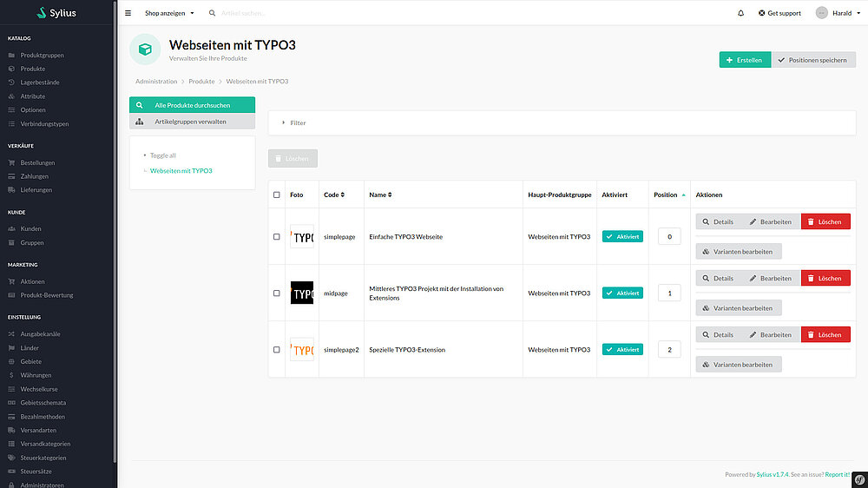Click Positionen speichern button

click(813, 60)
